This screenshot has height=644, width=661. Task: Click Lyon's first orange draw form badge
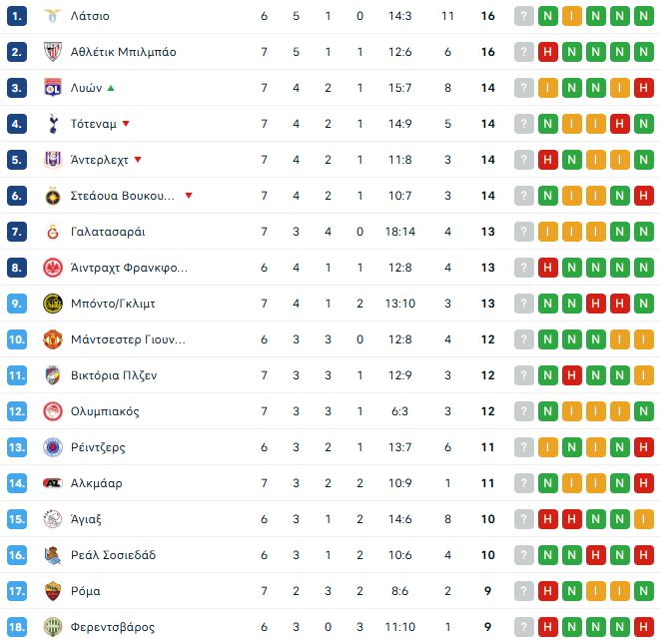click(547, 88)
